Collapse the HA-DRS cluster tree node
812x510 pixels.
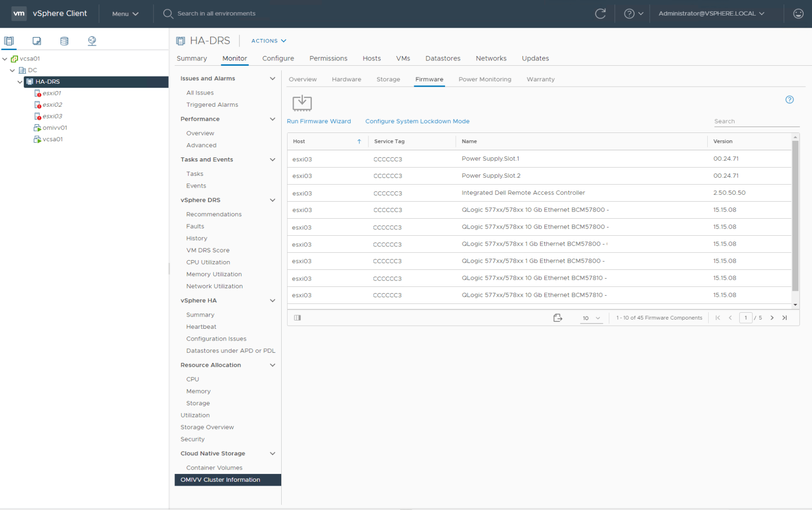point(20,82)
